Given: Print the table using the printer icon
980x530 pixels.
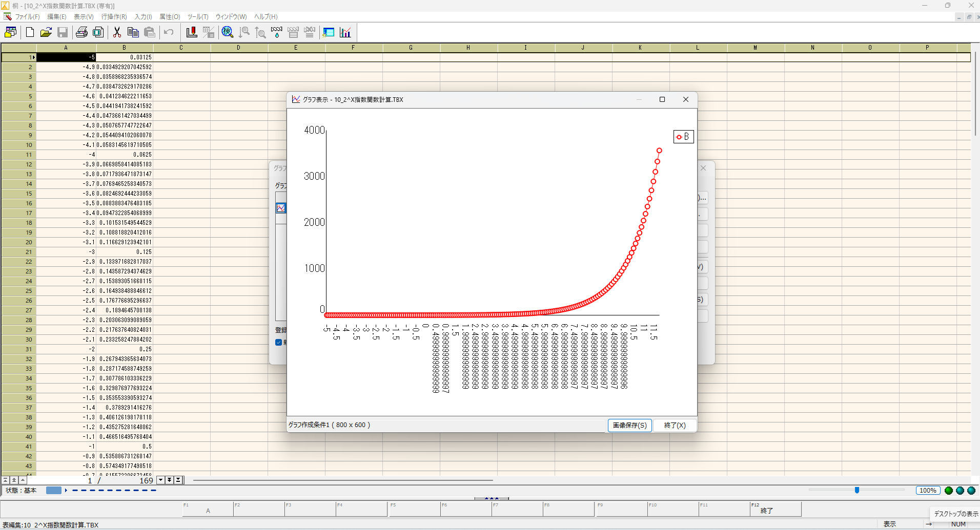Looking at the screenshot, I should (81, 32).
